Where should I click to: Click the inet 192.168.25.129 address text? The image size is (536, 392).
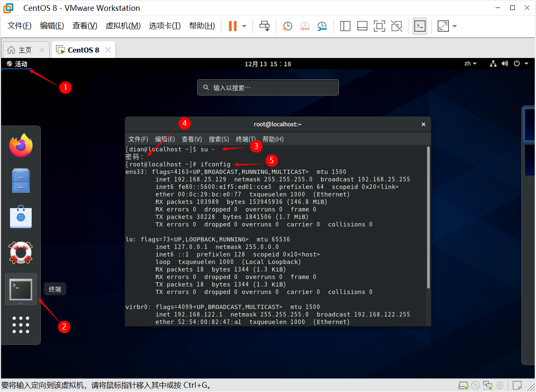191,179
